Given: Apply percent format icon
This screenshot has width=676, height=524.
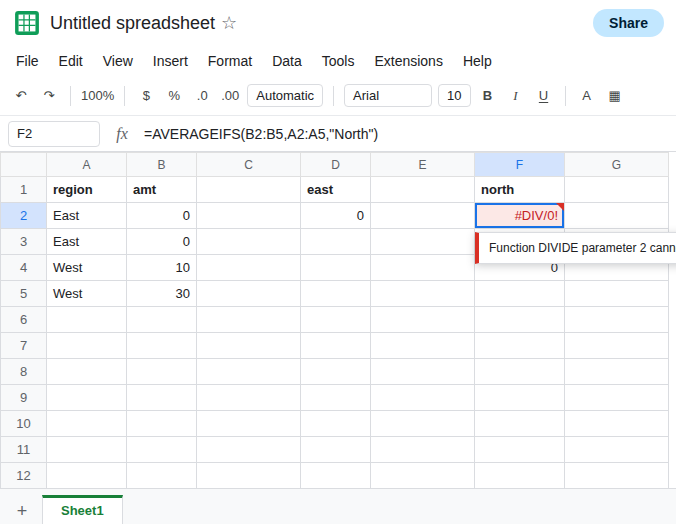Looking at the screenshot, I should pyautogui.click(x=174, y=95).
